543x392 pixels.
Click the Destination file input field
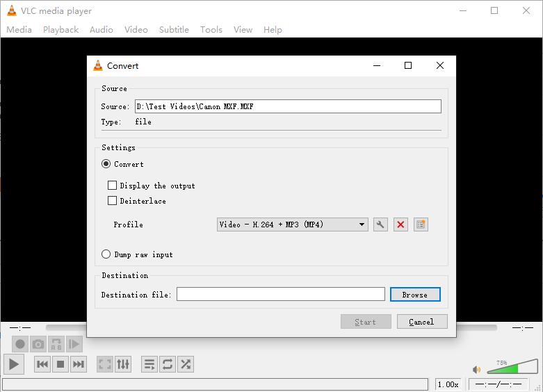[x=281, y=294]
